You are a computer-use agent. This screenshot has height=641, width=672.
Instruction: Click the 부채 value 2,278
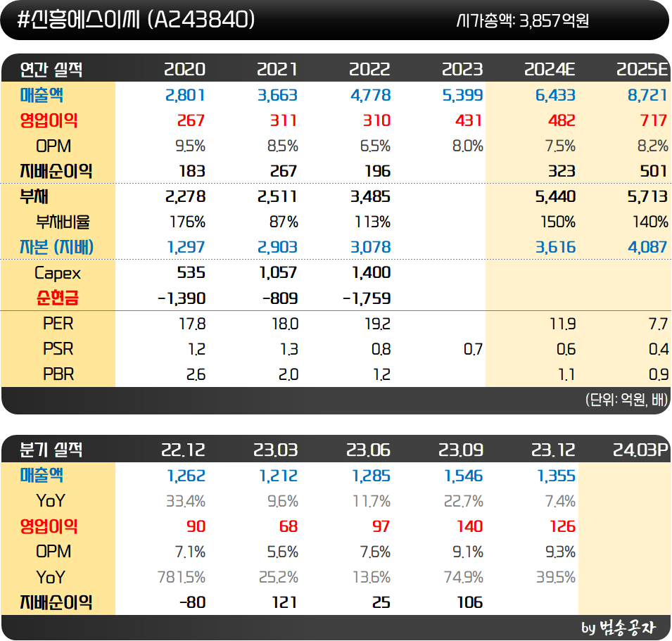point(185,197)
